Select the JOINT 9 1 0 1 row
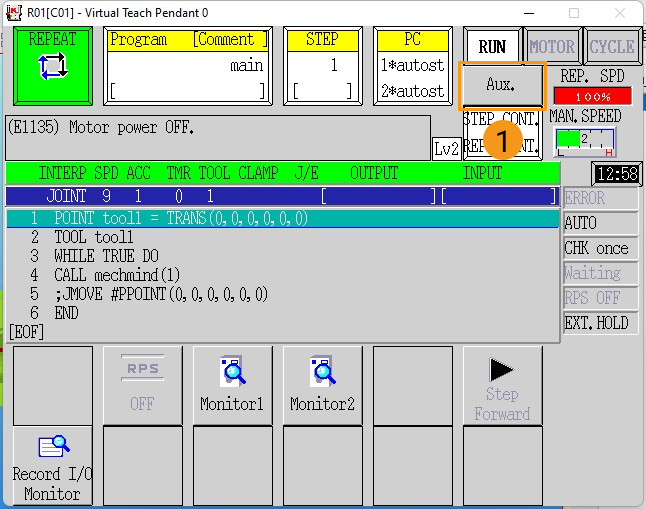 coord(282,196)
